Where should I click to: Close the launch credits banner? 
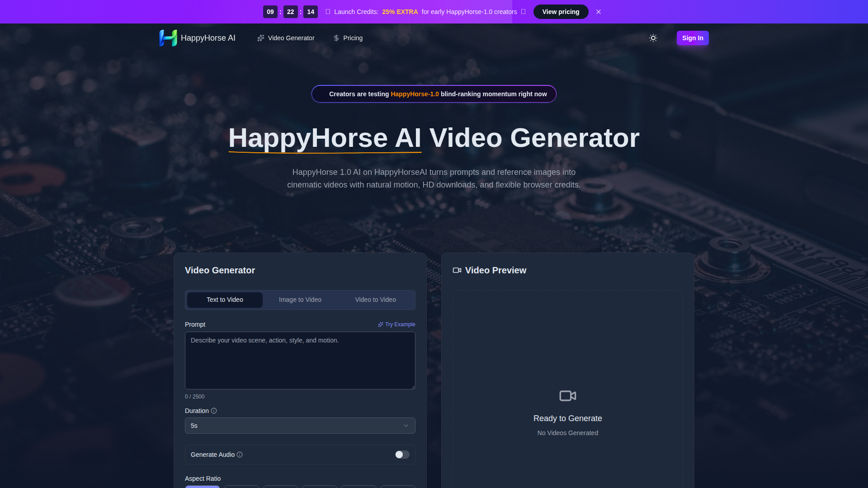coord(599,12)
